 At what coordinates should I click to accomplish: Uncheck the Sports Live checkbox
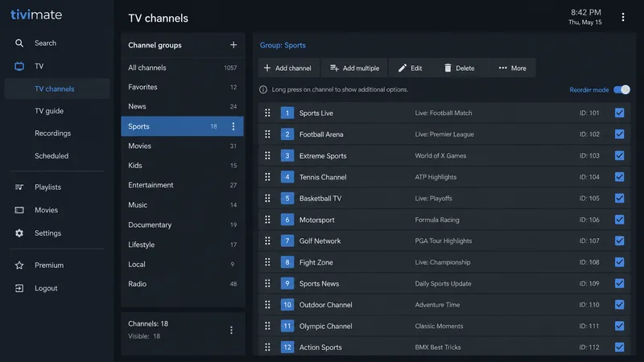click(x=619, y=113)
